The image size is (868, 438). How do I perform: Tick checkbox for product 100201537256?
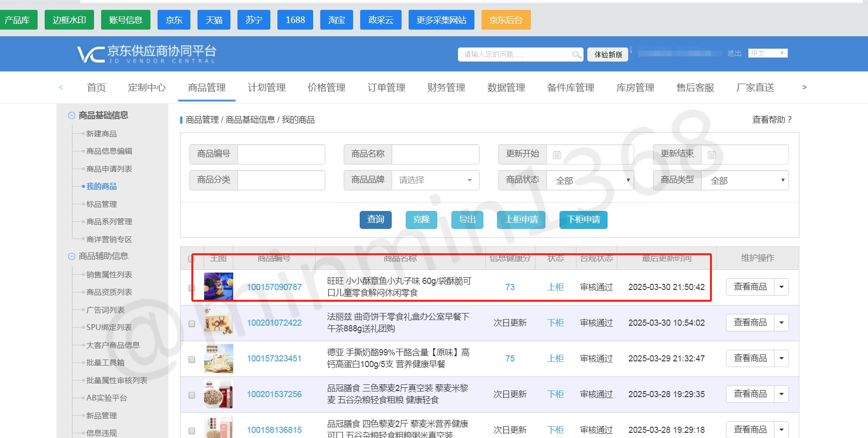[192, 395]
